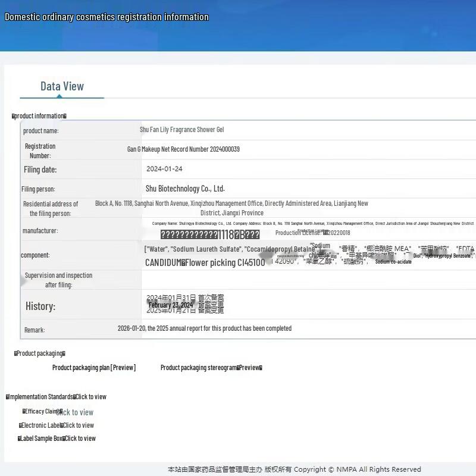Select the 'Production License' number text
Image resolution: width=476 pixels, height=476 pixels.
(x=313, y=233)
